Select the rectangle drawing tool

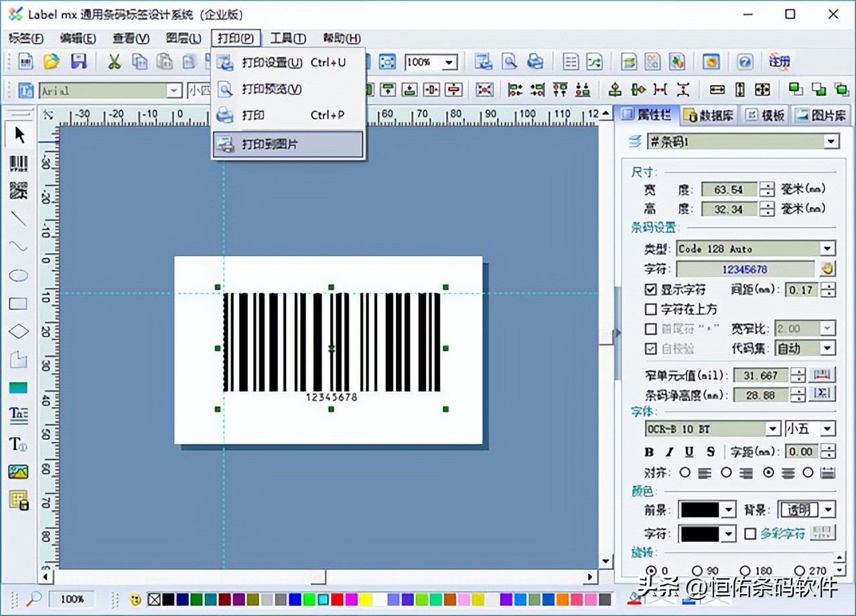tap(18, 303)
